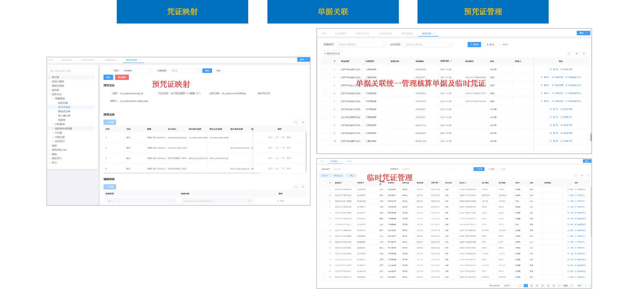Close the 预凭证映射 tab with its X icon
The image size is (644, 289).
click(140, 60)
